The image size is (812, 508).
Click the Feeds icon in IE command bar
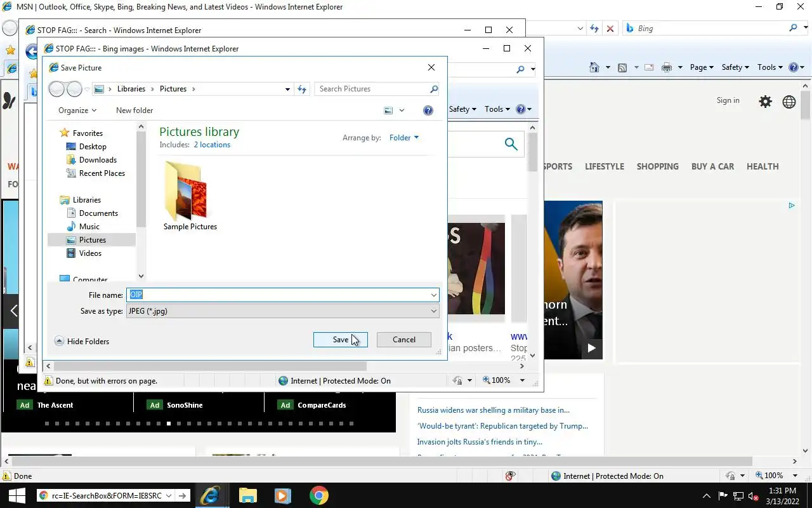pyautogui.click(x=622, y=67)
